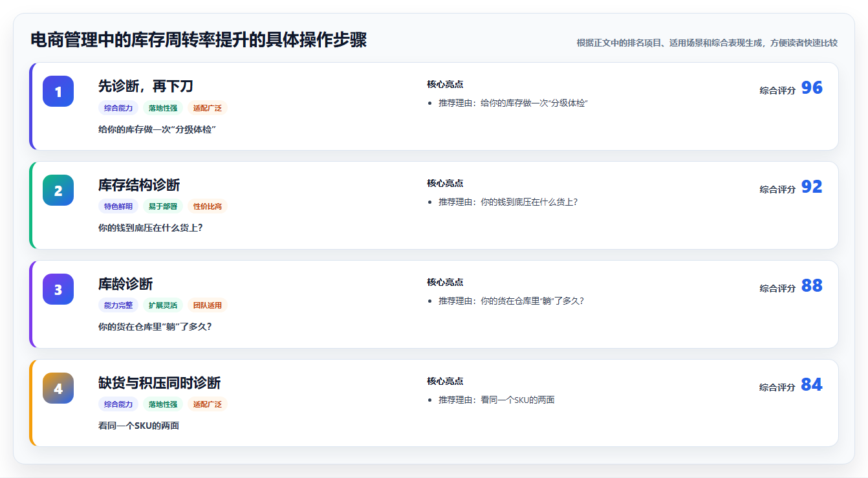Viewport: 868px width, 478px height.
Task: Click the 落地性强 tag under 缺货与积压同时诊断
Action: [x=163, y=404]
